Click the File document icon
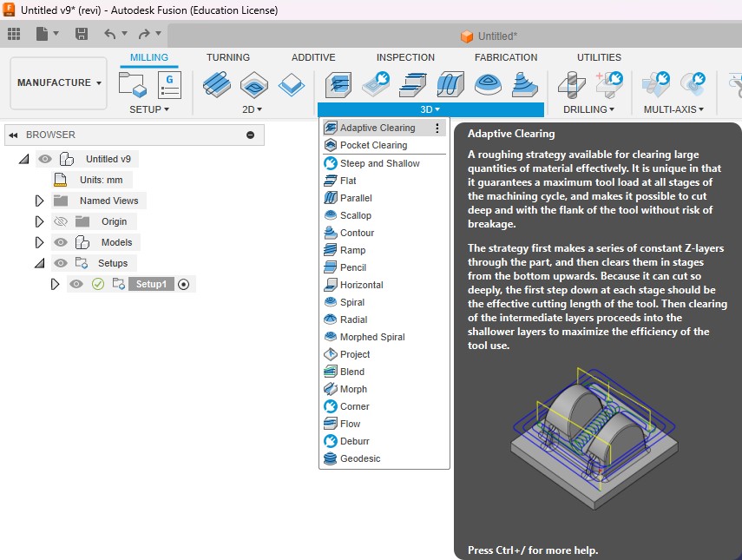The image size is (742, 560). tap(43, 34)
